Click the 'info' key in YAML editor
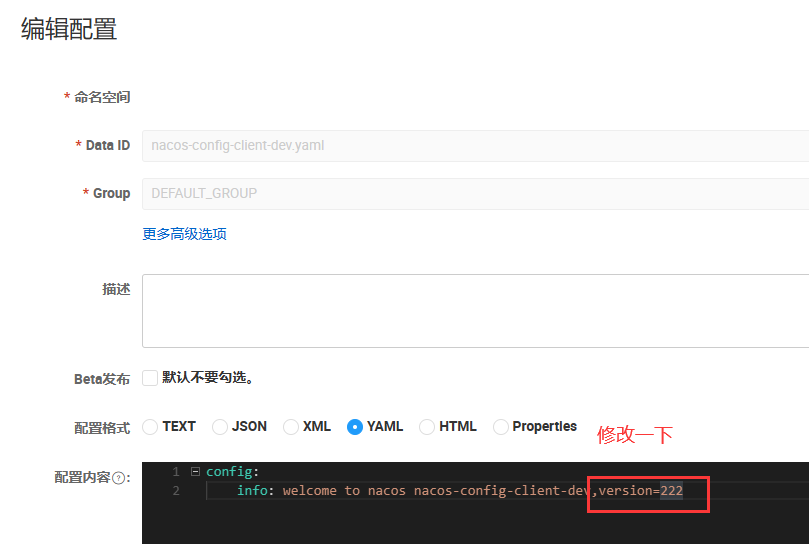 (x=252, y=490)
